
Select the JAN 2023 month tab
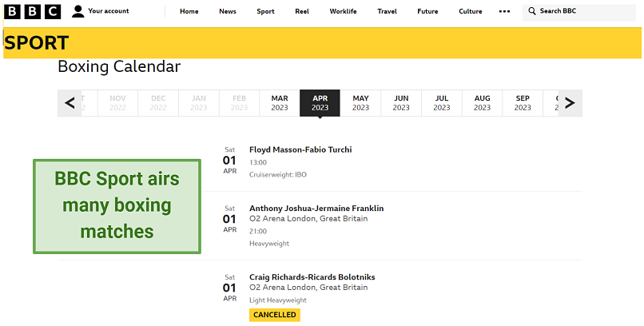point(199,103)
